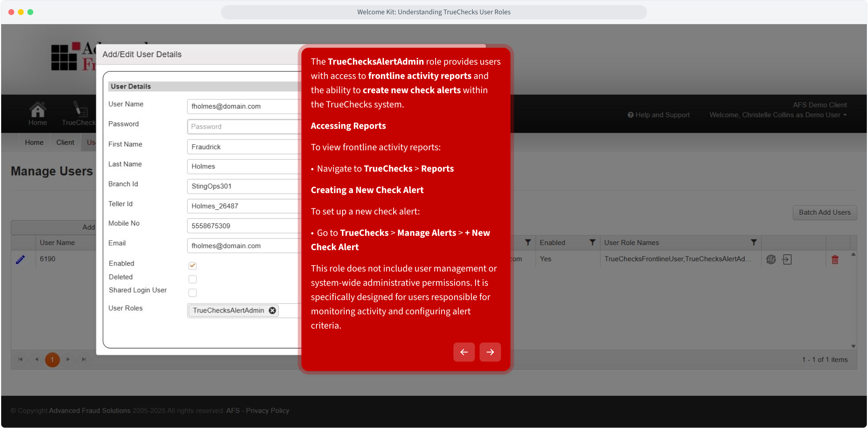Click the '1 - 1 of 1 items' pager text
The width and height of the screenshot is (868, 428).
[x=825, y=359]
